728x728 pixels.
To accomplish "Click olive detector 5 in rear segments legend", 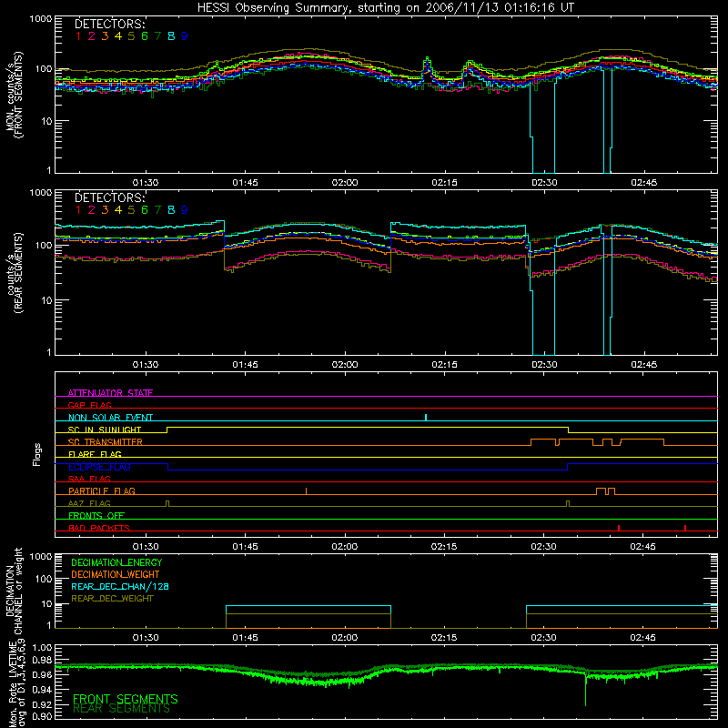I will pyautogui.click(x=131, y=210).
